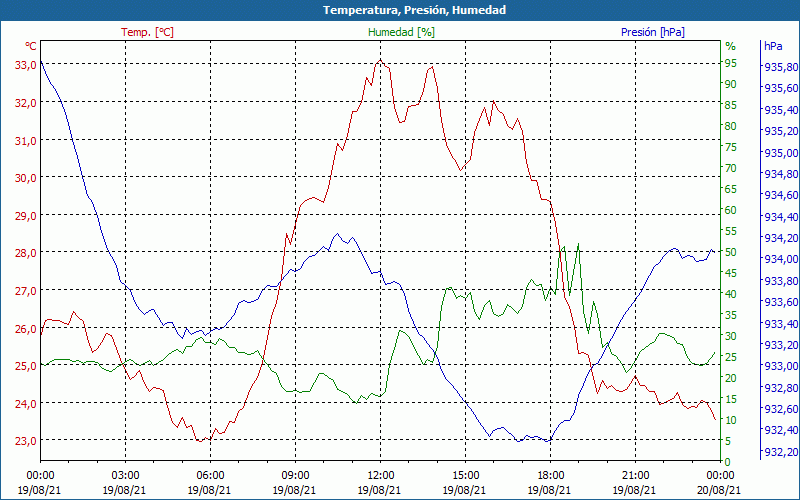Image resolution: width=800 pixels, height=500 pixels.
Task: Click the 20/08/21 date label
Action: tap(719, 490)
